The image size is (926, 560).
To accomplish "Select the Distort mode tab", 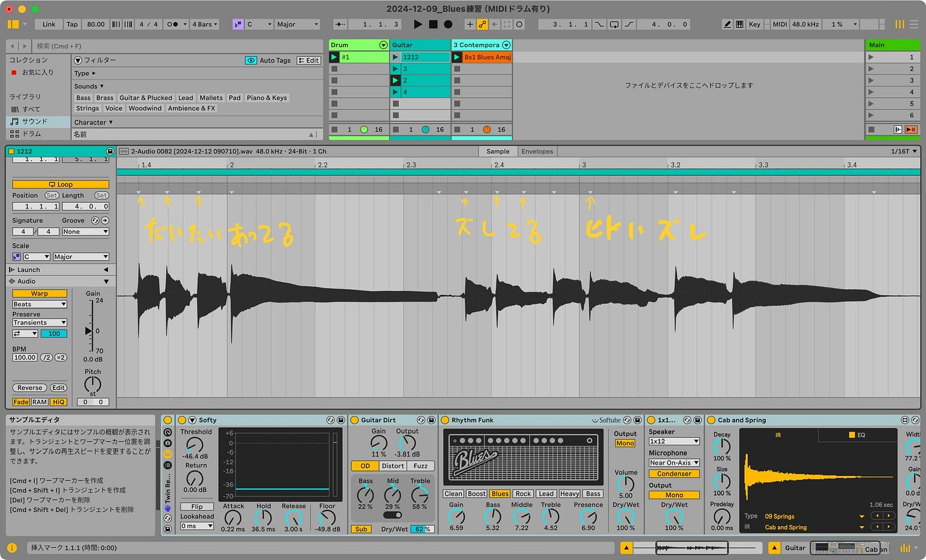I will (x=393, y=466).
